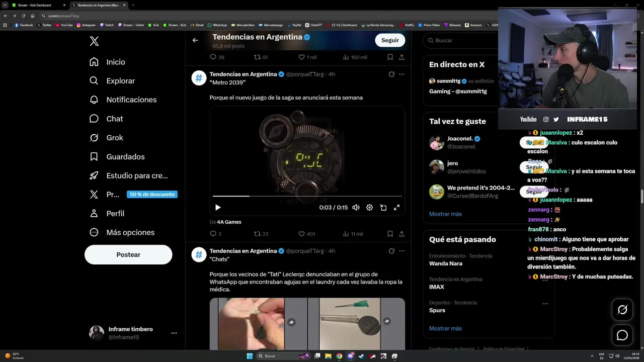This screenshot has width=644, height=362.
Task: Open the Netflix bookmark
Action: (407, 25)
